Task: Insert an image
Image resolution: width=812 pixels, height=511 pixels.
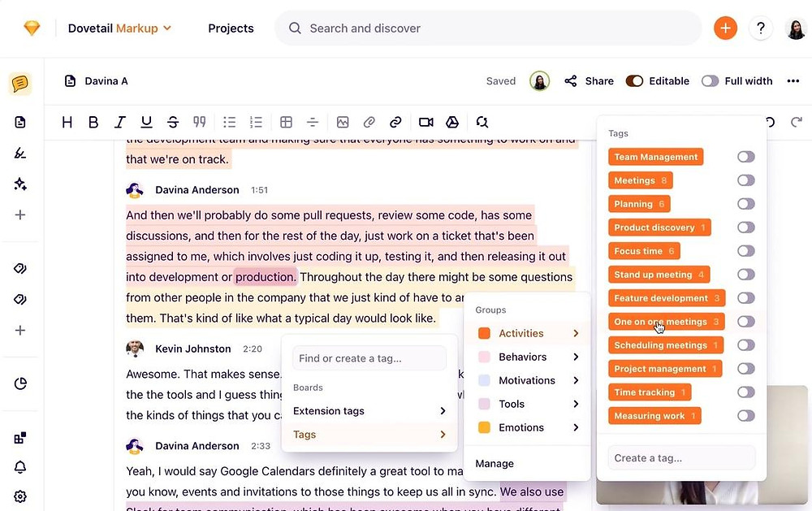Action: click(343, 123)
